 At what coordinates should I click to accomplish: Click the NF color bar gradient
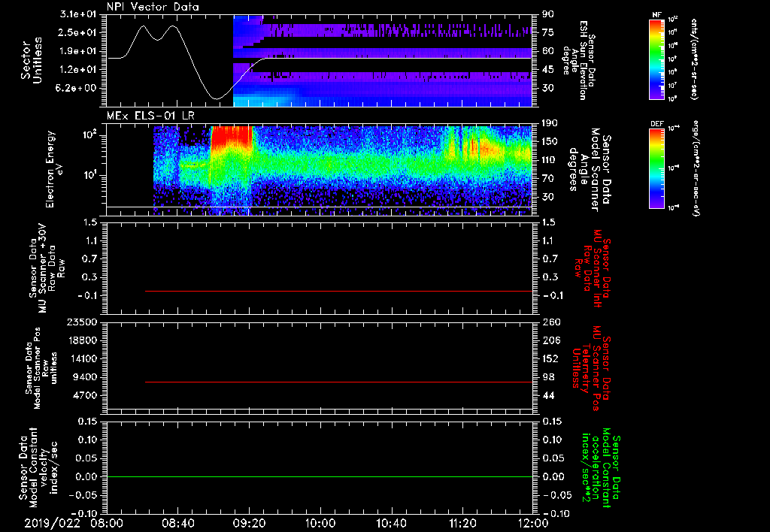657,59
